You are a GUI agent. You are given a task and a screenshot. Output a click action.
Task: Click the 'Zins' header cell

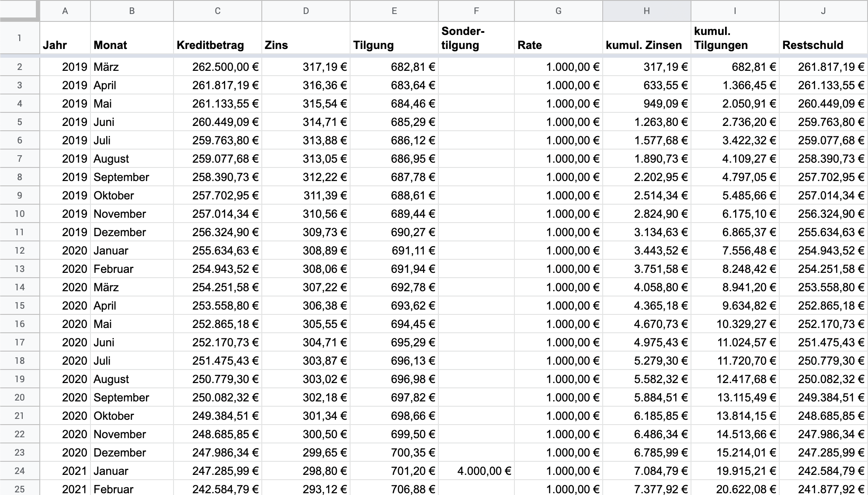(x=306, y=38)
